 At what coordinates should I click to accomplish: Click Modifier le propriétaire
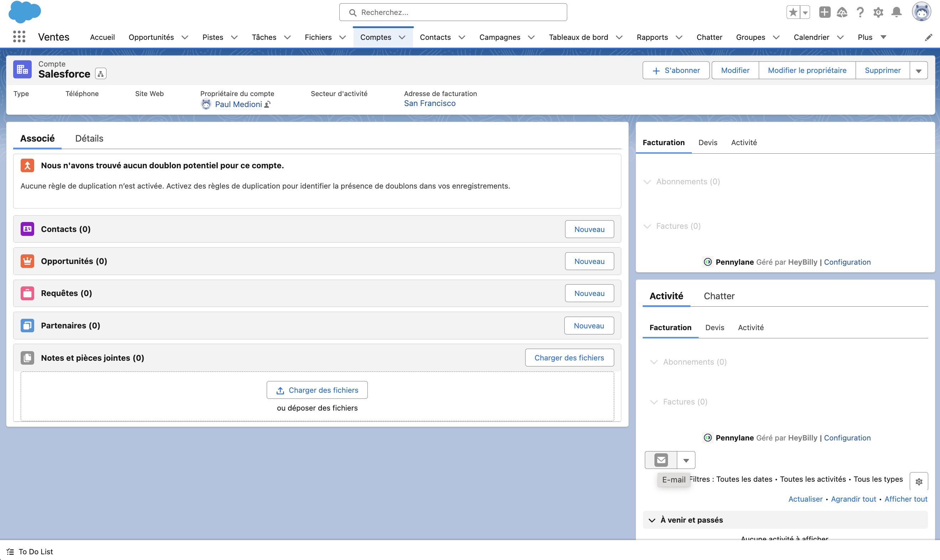(807, 70)
